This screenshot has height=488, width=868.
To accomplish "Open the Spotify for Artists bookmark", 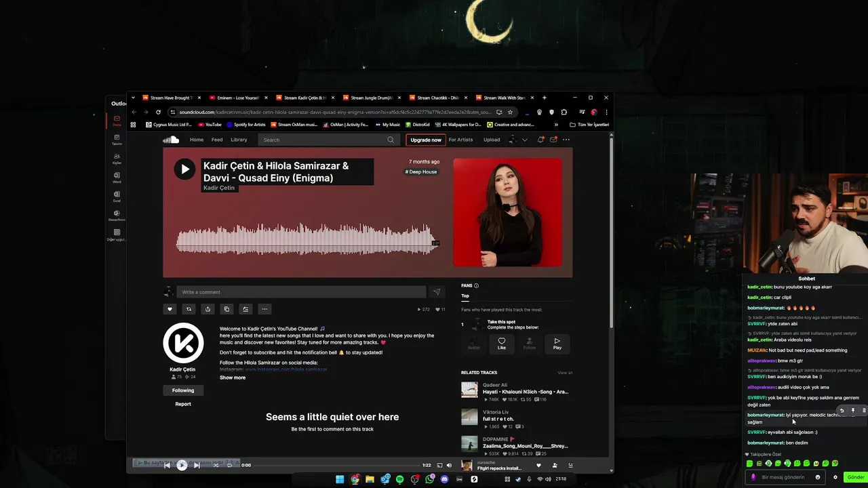I will point(245,125).
